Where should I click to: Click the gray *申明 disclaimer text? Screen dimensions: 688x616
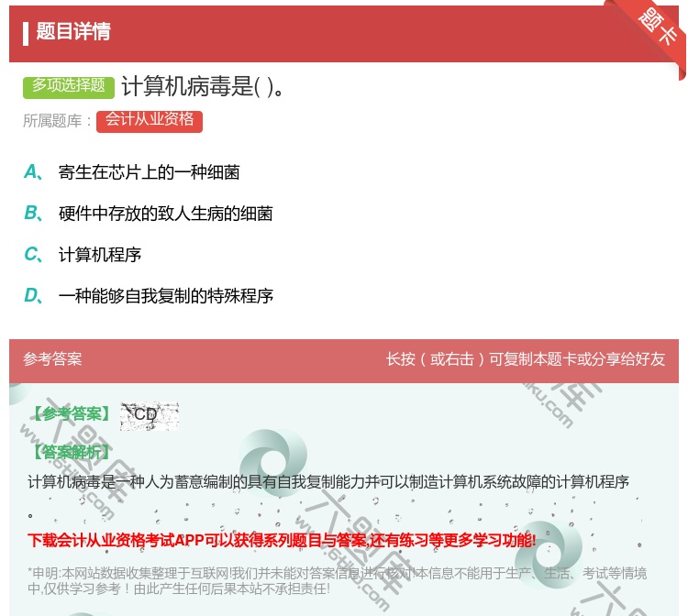coord(337,580)
